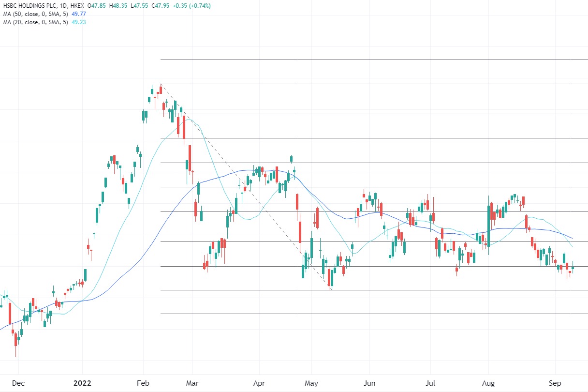
Task: Click the 49.77 moving average value
Action: [x=79, y=14]
